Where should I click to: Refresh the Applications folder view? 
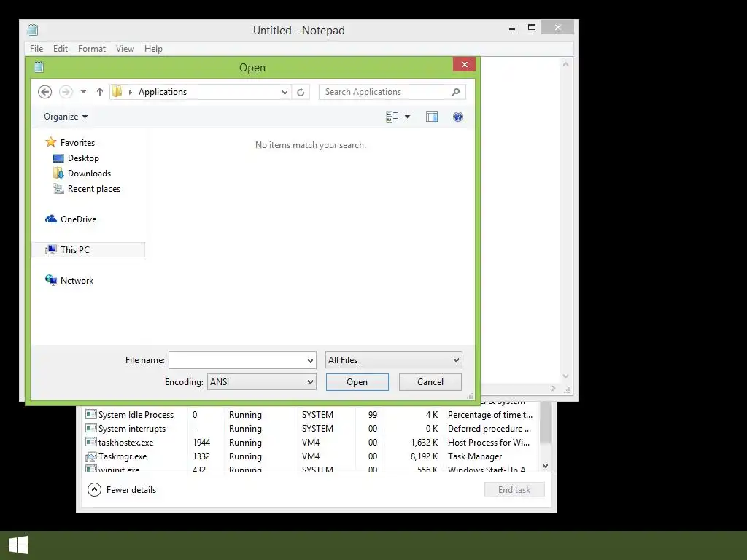[301, 92]
